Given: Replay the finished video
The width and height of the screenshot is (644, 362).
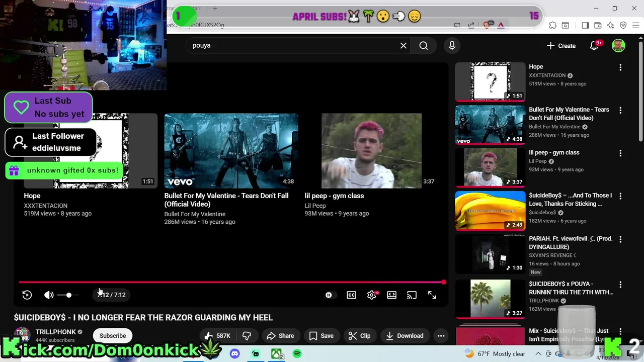Looking at the screenshot, I should (27, 295).
